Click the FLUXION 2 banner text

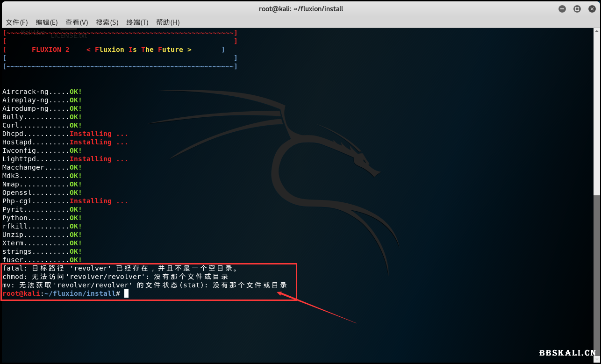coord(50,50)
